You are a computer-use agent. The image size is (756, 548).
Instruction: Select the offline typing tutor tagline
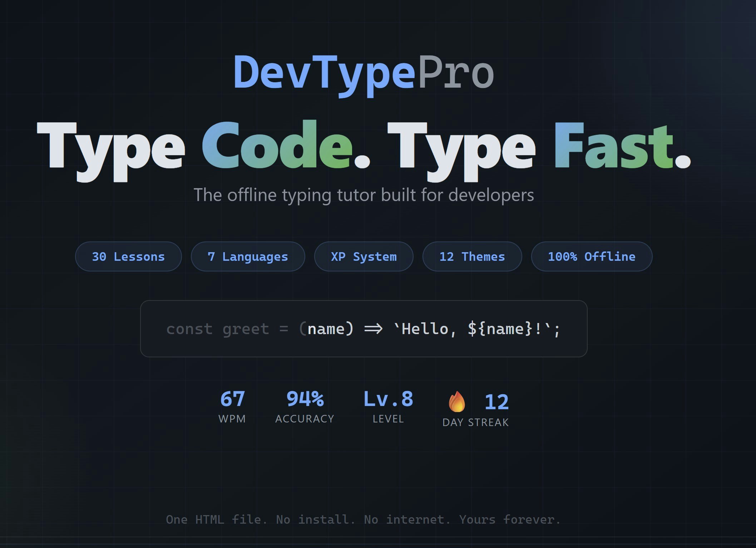point(364,195)
